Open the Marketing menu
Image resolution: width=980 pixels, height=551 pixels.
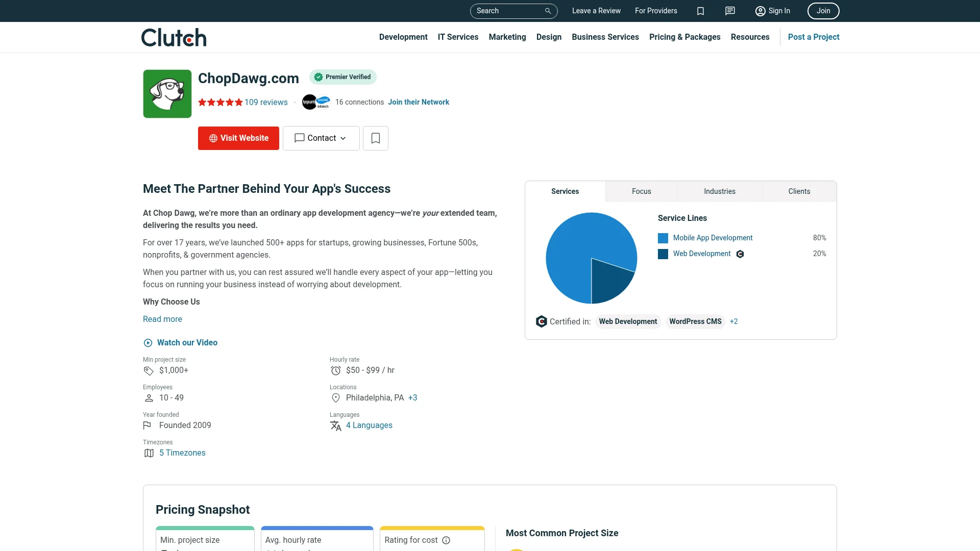tap(507, 37)
